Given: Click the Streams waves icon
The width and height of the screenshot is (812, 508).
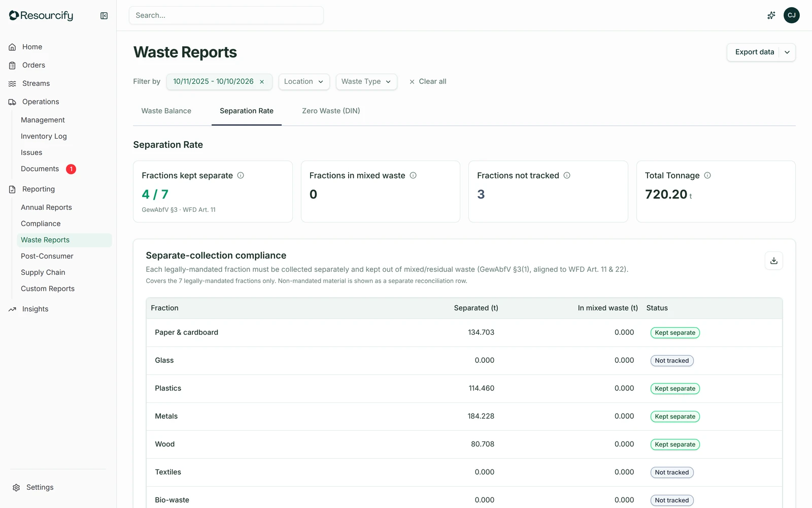Looking at the screenshot, I should [x=12, y=83].
